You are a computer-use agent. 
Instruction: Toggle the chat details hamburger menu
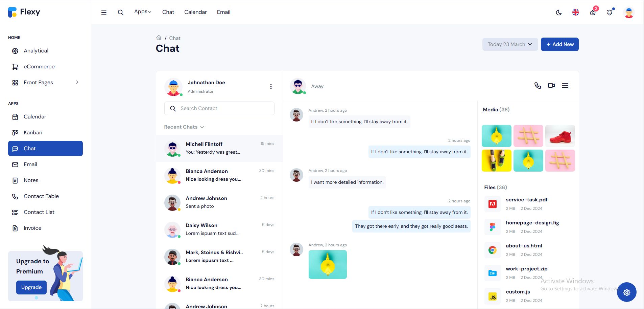click(565, 86)
